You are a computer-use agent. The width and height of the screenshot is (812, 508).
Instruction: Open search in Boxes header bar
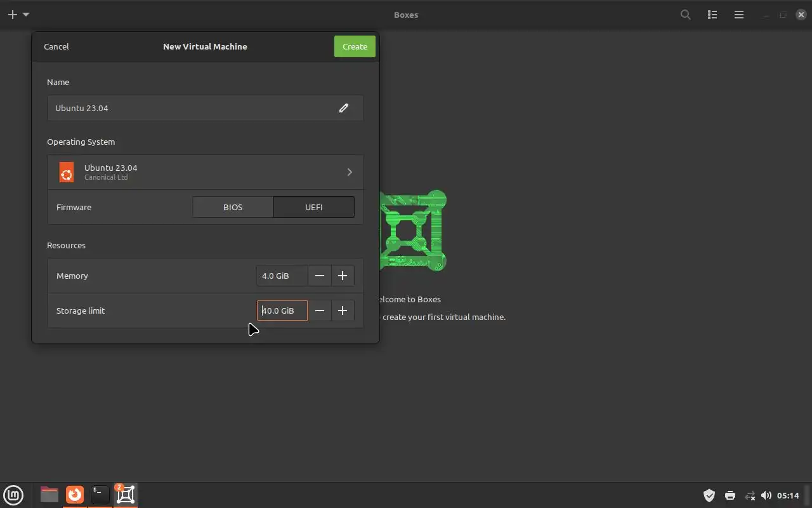[686, 15]
